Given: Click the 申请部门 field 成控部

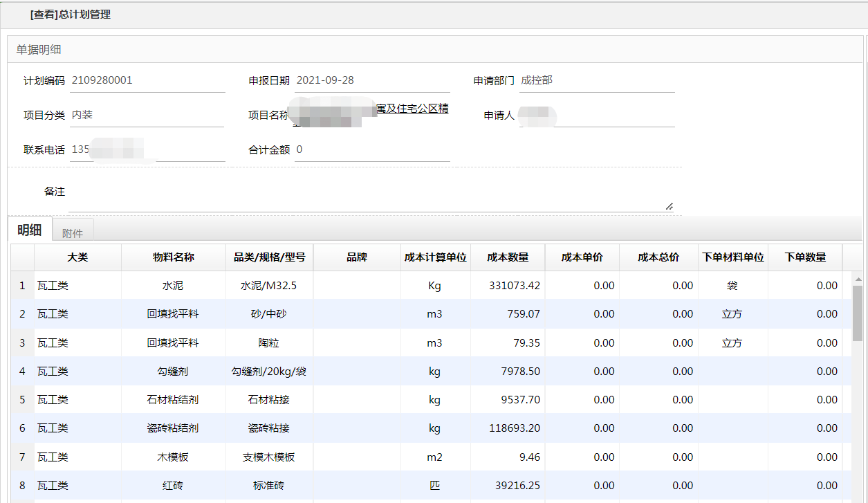Looking at the screenshot, I should (x=597, y=80).
